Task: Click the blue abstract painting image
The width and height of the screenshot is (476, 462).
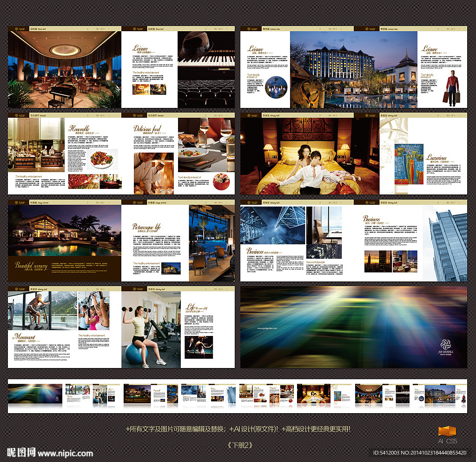Action: point(409,164)
